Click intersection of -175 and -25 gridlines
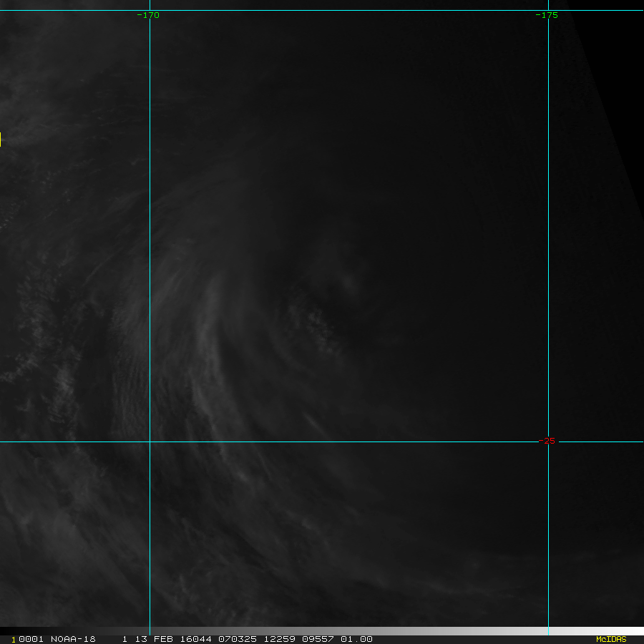This screenshot has height=644, width=644. 548,441
